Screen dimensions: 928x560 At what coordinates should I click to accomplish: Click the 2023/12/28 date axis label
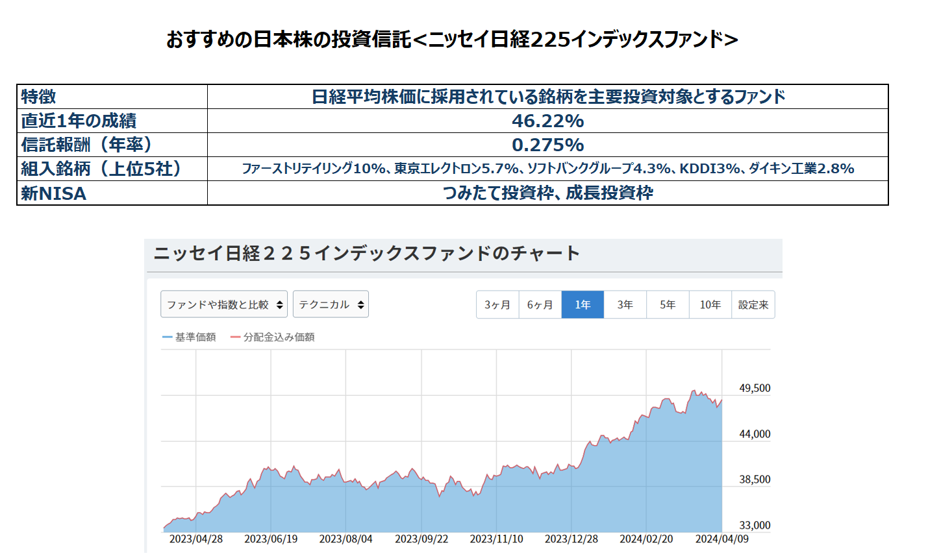571,539
